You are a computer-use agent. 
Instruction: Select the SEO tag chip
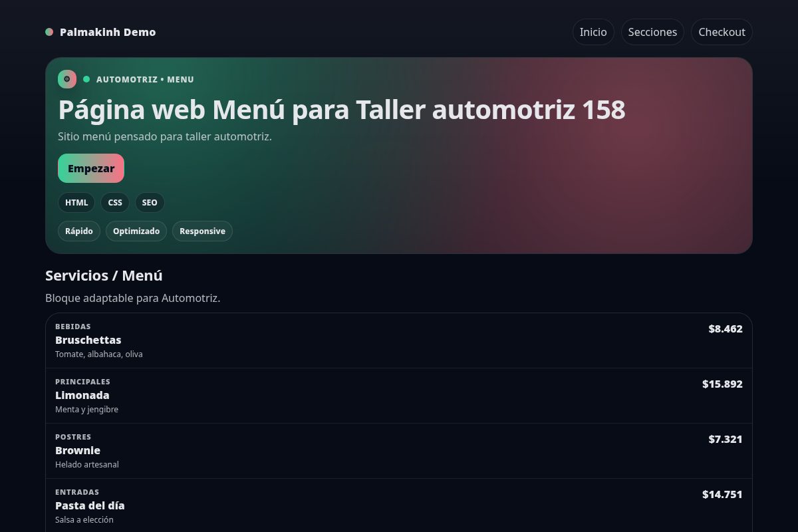coord(150,202)
